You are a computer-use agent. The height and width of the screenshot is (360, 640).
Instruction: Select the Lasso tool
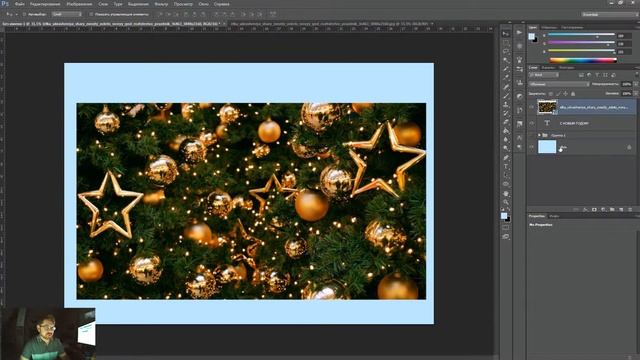[506, 51]
